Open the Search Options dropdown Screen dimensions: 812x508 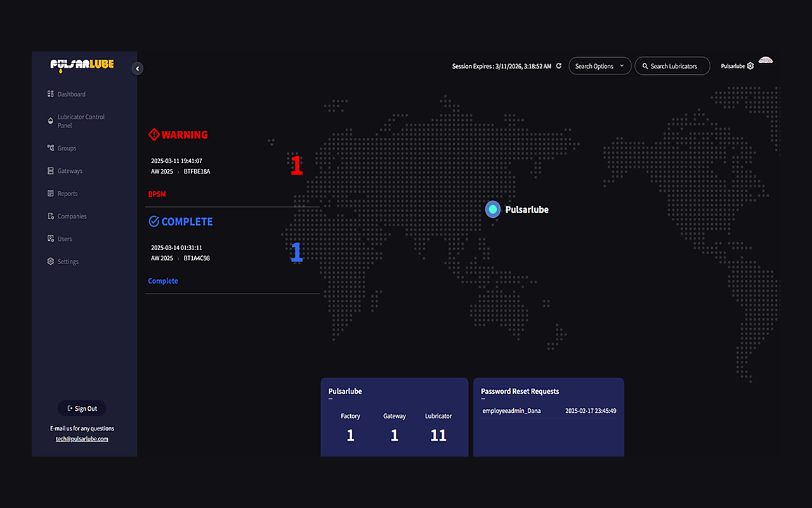point(599,66)
